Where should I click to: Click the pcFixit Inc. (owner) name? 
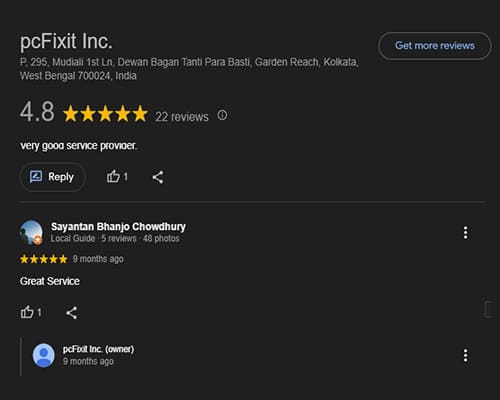[x=98, y=349]
